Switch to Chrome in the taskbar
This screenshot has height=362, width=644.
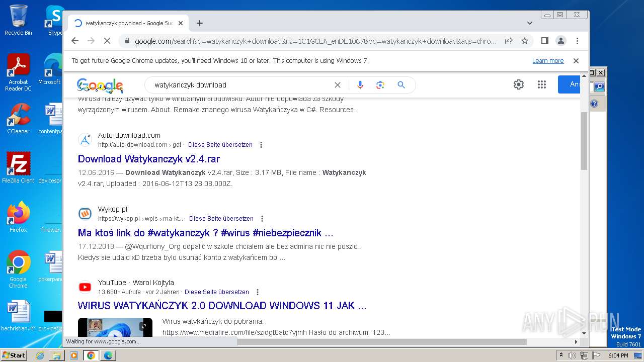[x=91, y=355]
